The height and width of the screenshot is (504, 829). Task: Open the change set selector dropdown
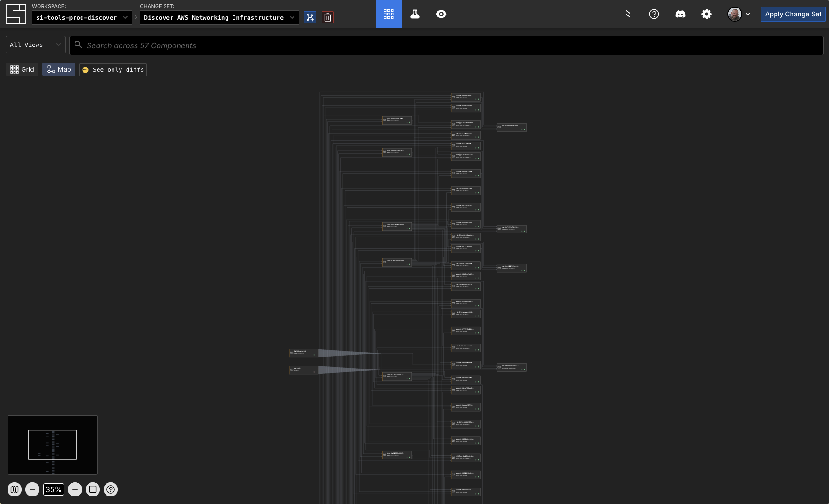(219, 18)
